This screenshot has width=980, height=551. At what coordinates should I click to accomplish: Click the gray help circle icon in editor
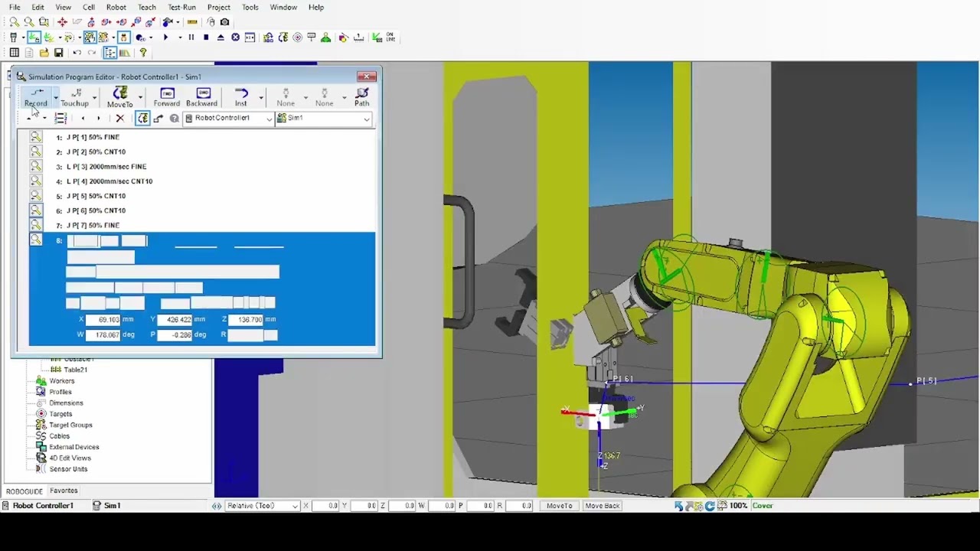(175, 118)
